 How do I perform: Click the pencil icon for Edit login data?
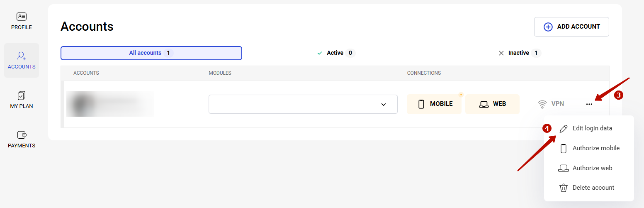pyautogui.click(x=564, y=129)
